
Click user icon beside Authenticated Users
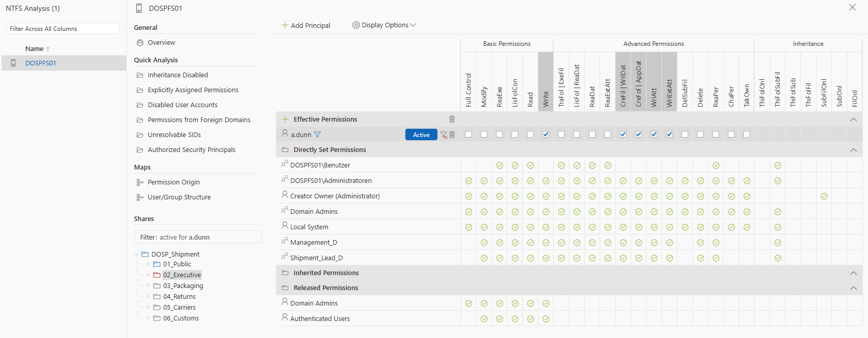point(285,318)
